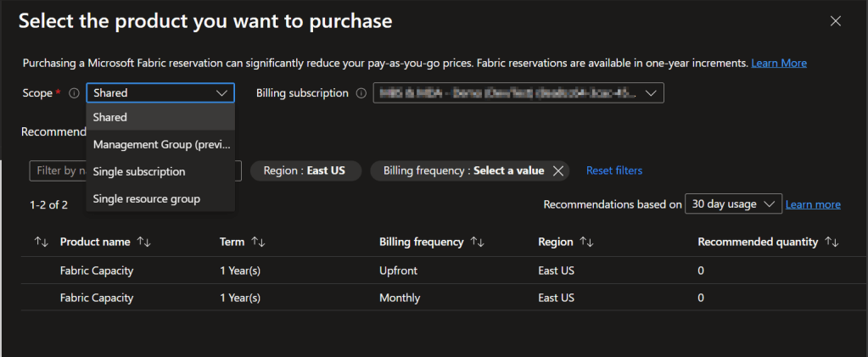Screen dimensions: 868x357
Task: Select Management Group (preview) option
Action: (160, 144)
